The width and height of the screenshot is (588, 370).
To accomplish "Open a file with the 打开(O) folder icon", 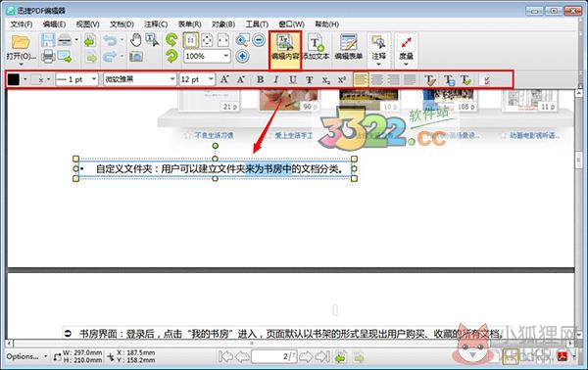I will click(21, 42).
